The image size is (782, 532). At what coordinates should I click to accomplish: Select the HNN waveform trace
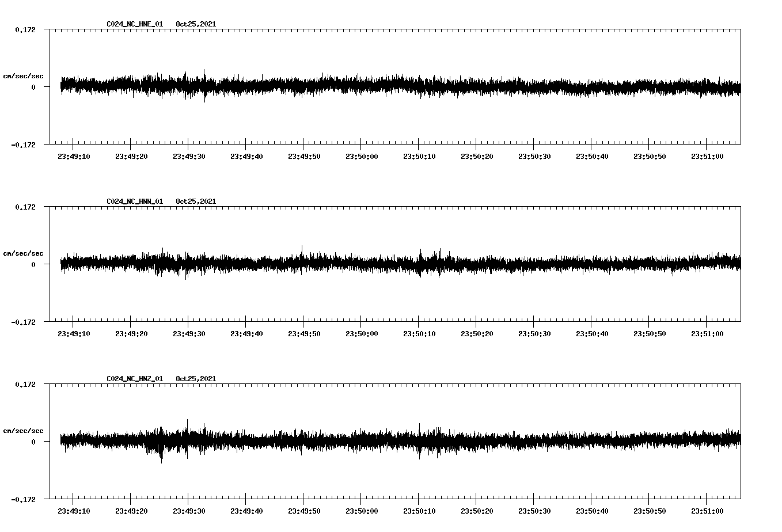[400, 264]
